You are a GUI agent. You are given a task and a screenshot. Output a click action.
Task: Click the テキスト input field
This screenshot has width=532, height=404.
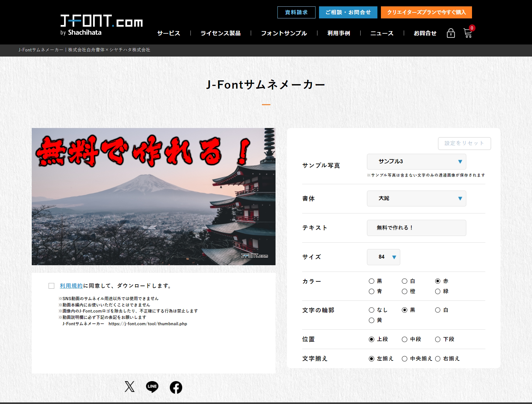(416, 228)
